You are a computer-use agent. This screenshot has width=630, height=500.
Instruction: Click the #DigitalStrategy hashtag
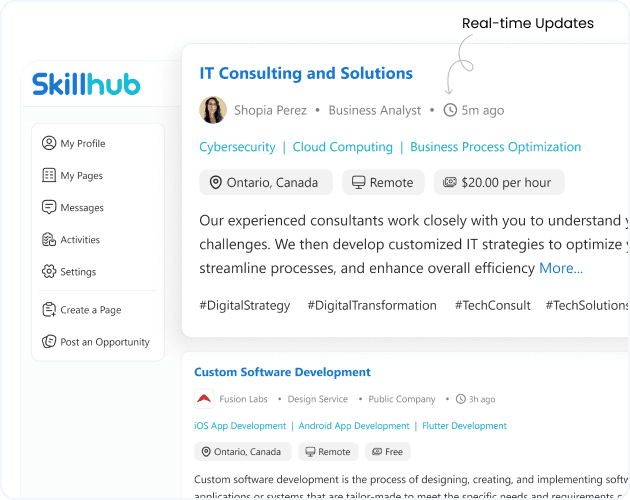(245, 305)
